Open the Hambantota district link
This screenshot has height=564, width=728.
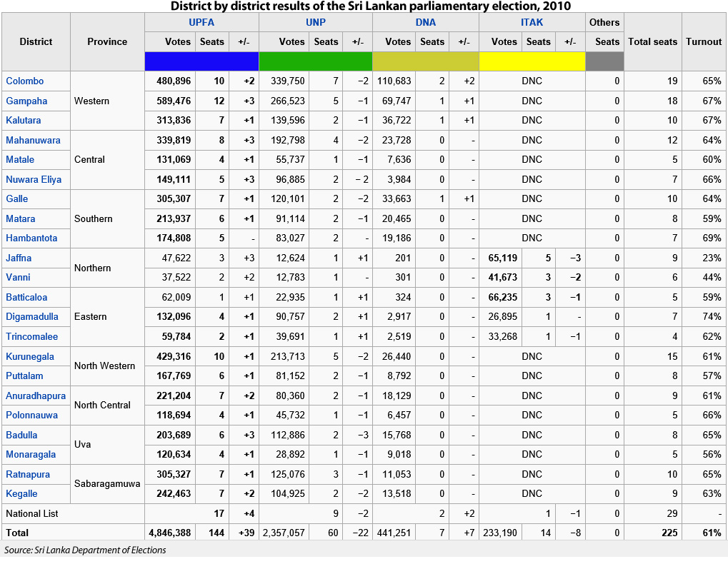point(31,238)
